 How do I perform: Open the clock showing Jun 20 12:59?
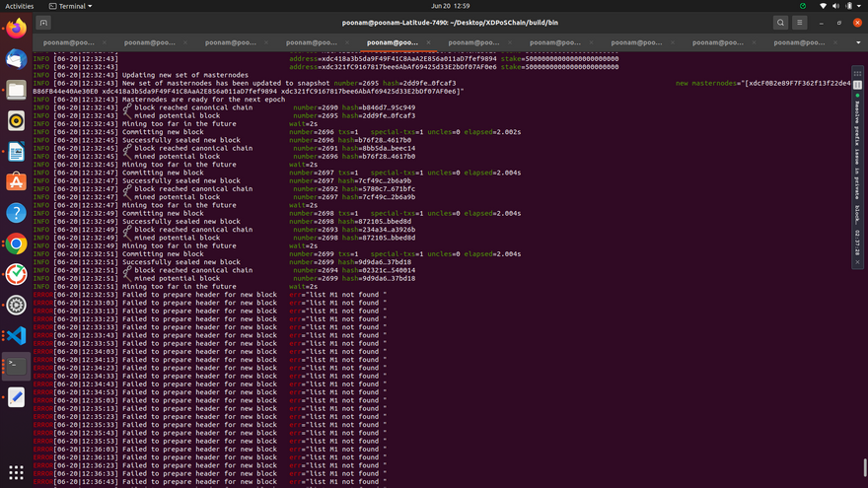tap(433, 6)
